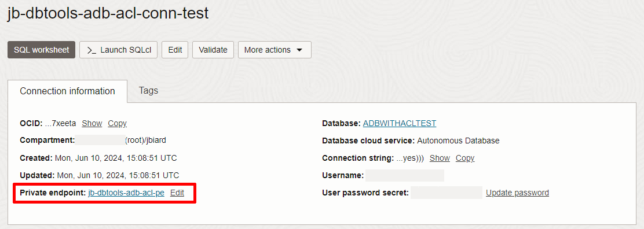Select the Connection information tab
The image size is (644, 229).
[67, 91]
